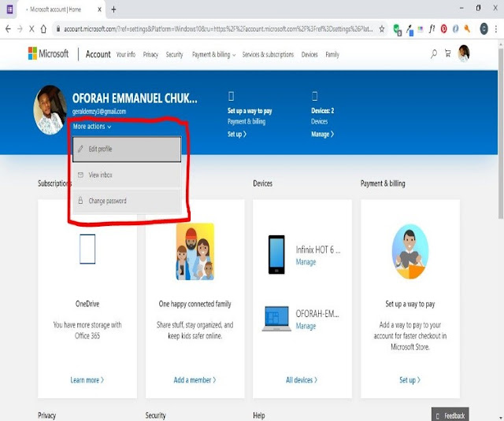
Task: Click Learn more in OneDrive card
Action: (87, 380)
